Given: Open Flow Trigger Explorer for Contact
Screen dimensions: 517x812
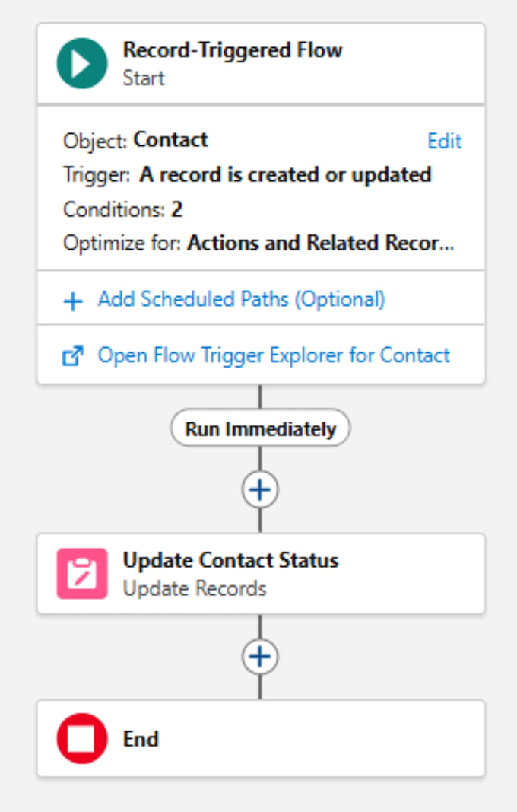Looking at the screenshot, I should click(274, 355).
